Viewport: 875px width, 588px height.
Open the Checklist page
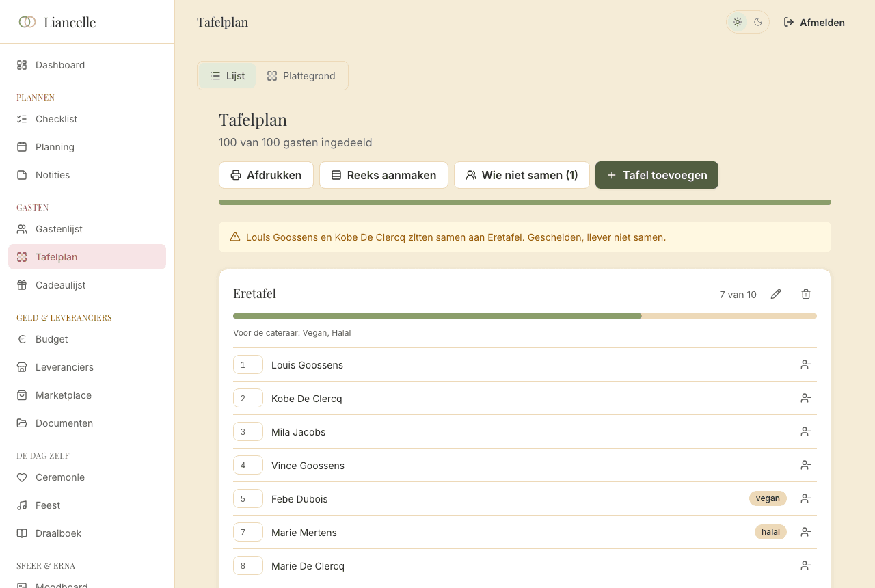click(x=87, y=119)
